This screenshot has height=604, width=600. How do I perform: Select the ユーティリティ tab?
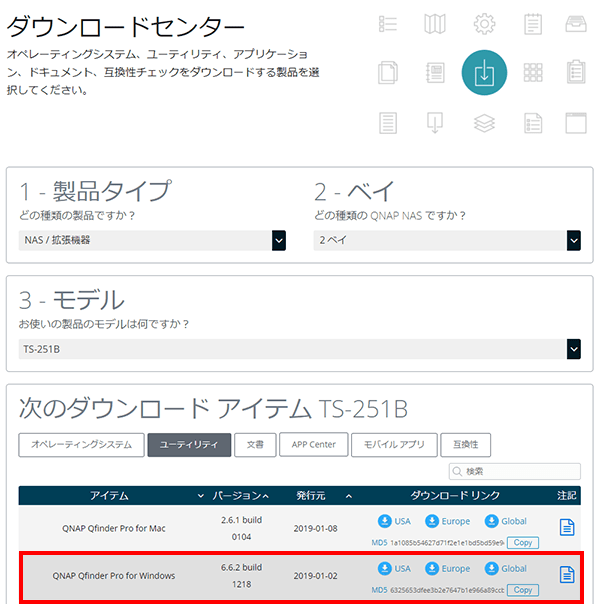click(189, 445)
